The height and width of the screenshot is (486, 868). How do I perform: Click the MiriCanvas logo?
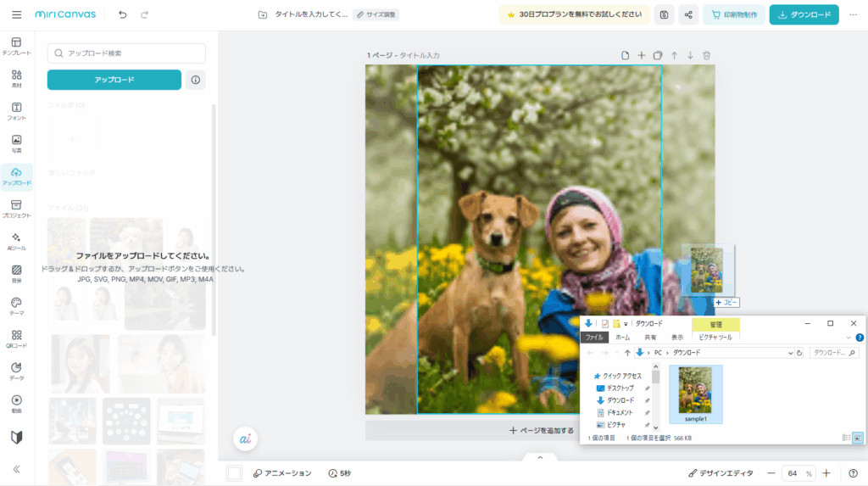[65, 14]
